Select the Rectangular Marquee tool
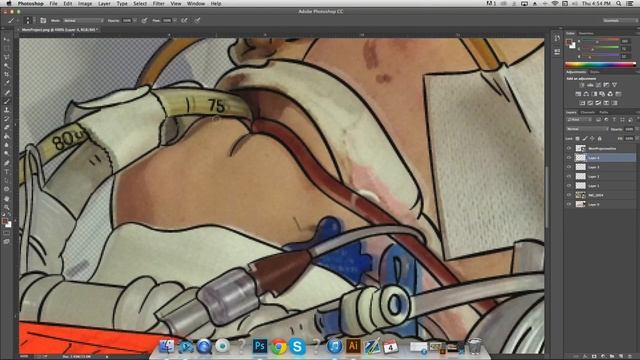The image size is (640, 360). [x=7, y=48]
